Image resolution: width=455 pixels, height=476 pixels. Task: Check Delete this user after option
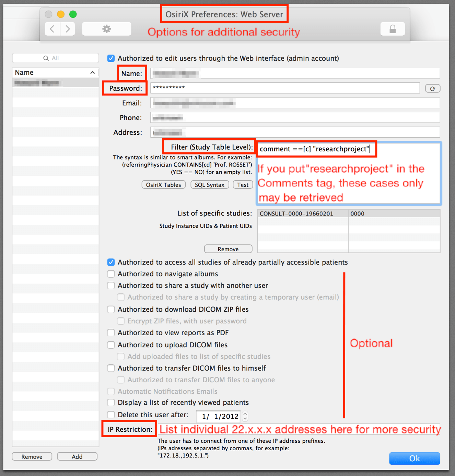(111, 415)
